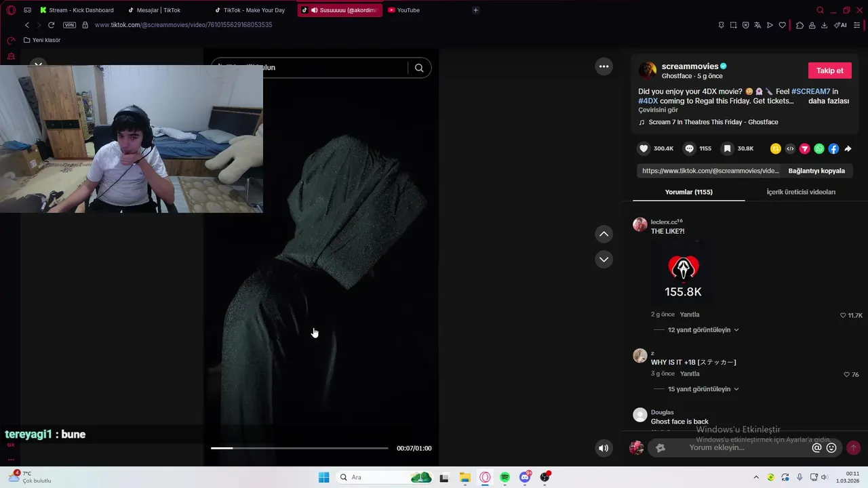Click the Takip et follow button
Viewport: 868px width, 488px height.
(829, 70)
